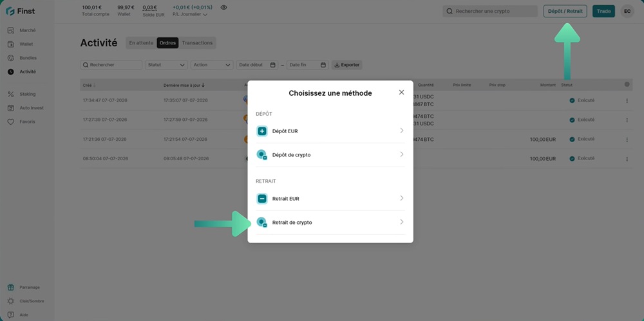Open row menu for 17:34:47 order
Screen dimensions: 644x321
coord(627,100)
